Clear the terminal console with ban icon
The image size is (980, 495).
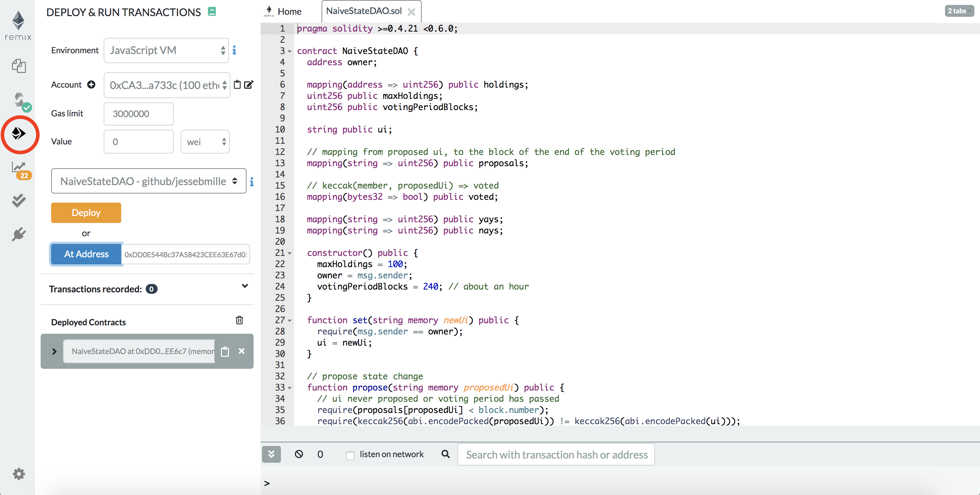coord(299,454)
